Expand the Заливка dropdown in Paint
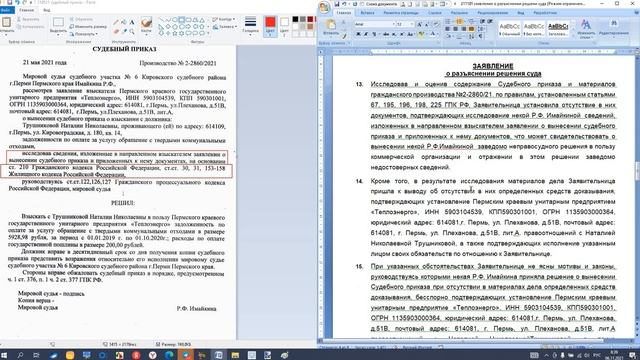640x360 pixels. tap(224, 27)
